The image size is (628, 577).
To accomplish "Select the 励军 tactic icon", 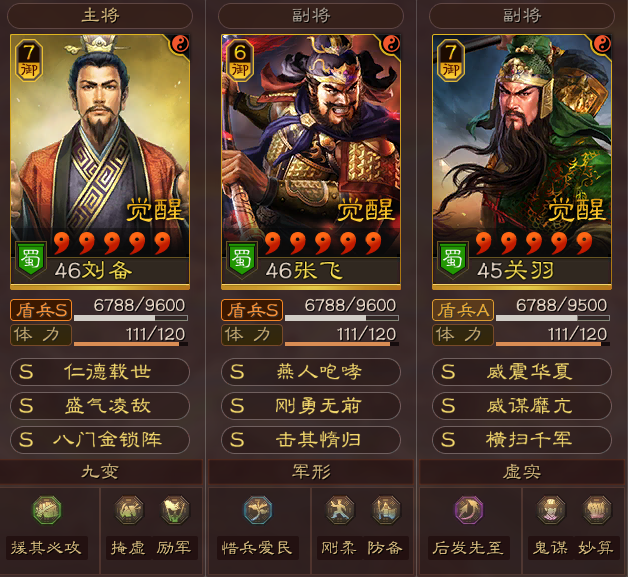I will tap(175, 510).
